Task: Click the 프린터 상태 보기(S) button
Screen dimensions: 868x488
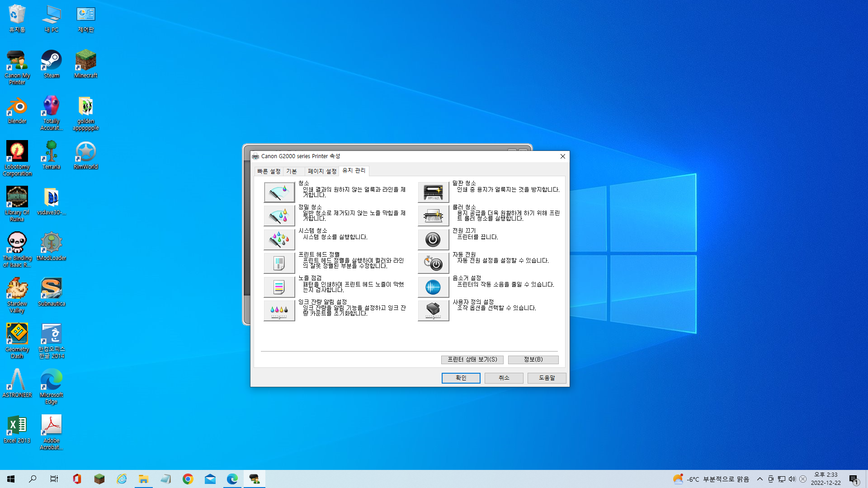Action: point(472,360)
